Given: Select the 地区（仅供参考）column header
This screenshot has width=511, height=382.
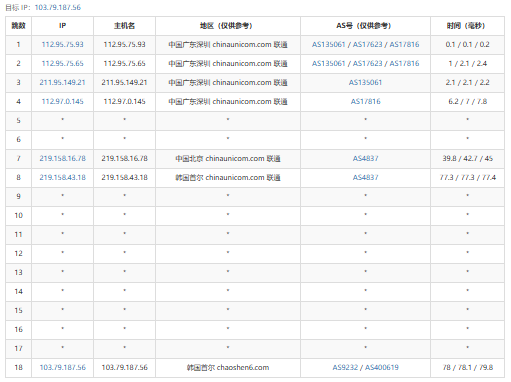Looking at the screenshot, I should click(228, 26).
